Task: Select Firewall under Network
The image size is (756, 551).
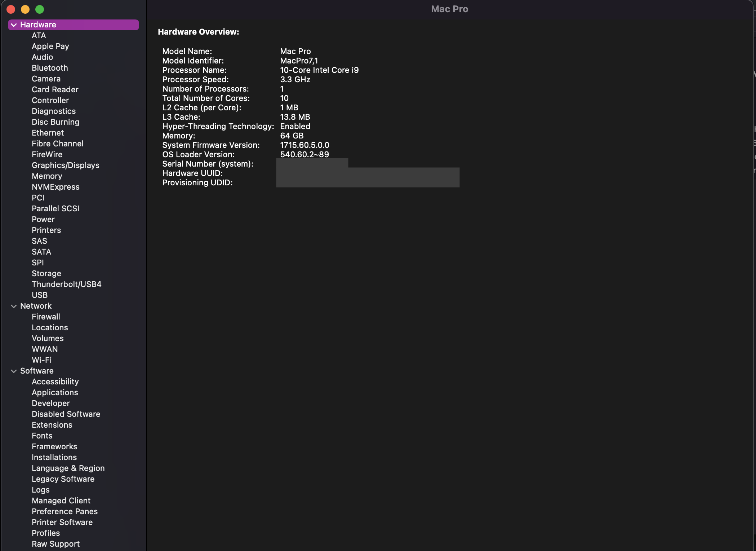Action: click(x=46, y=317)
